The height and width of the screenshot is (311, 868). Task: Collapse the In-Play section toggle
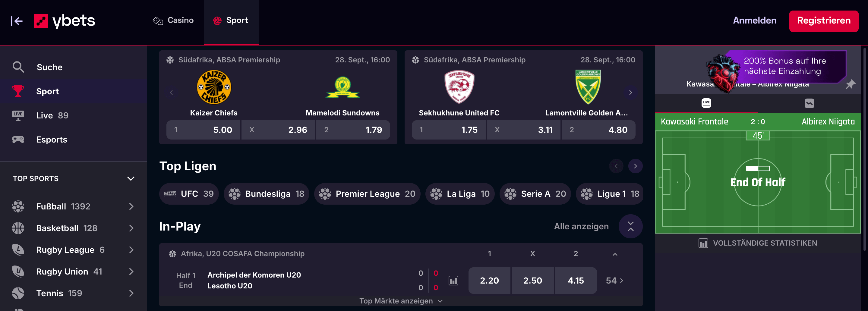click(630, 226)
